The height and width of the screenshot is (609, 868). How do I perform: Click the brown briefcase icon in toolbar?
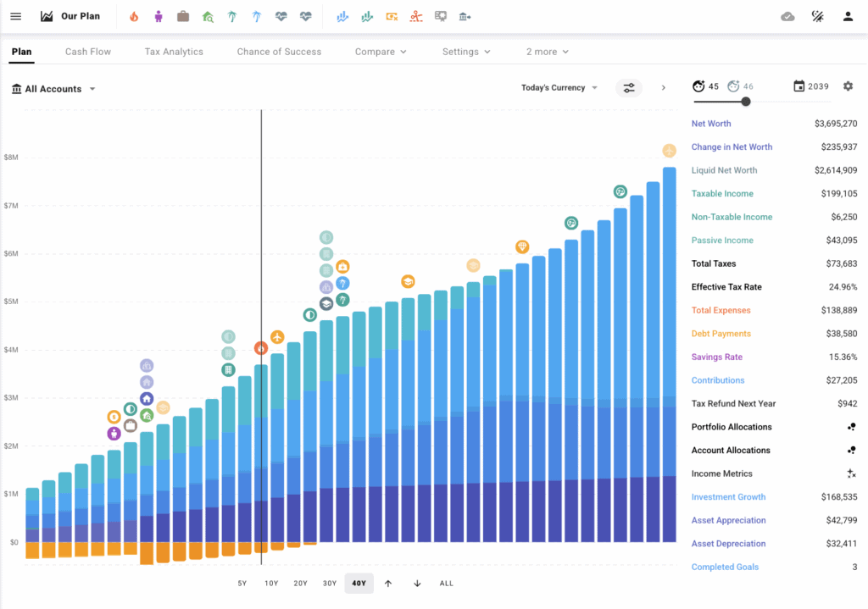[183, 16]
